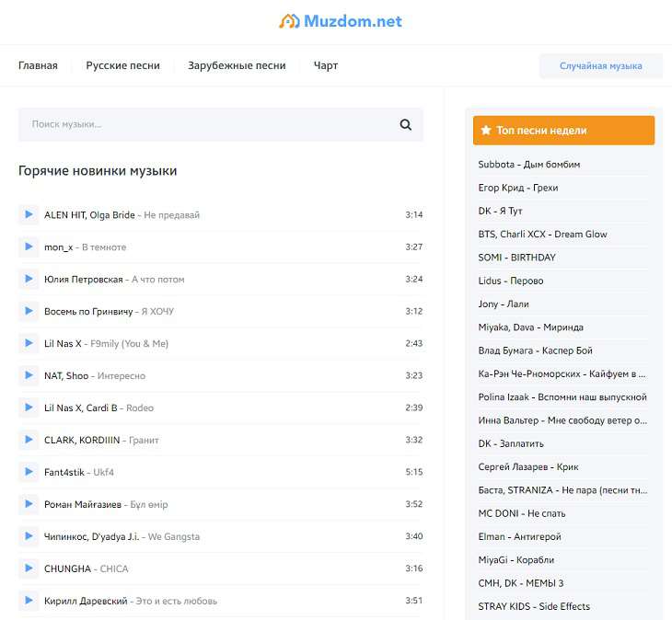Play ALEN HIT, Olga Bride track
Viewport: 672px width, 620px height.
pyautogui.click(x=29, y=215)
